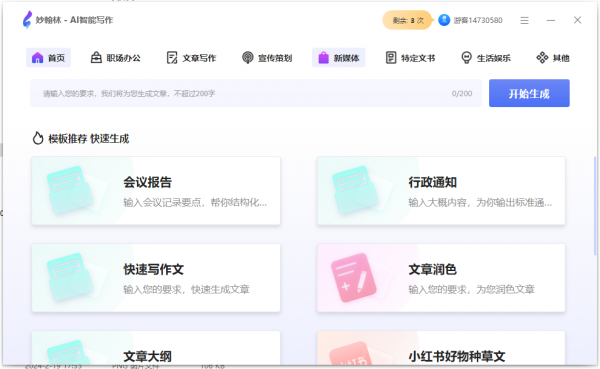Open the 会议报告 template title

147,182
